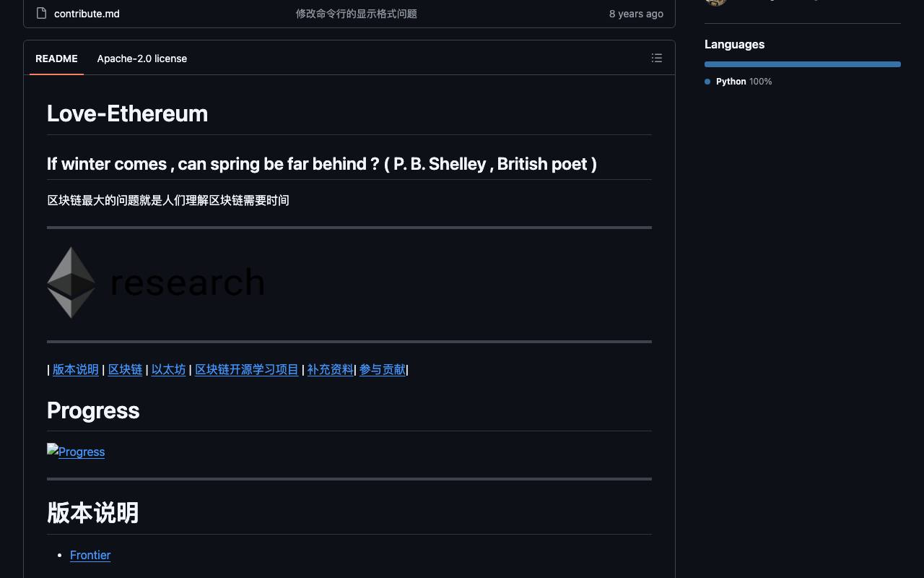
Task: Follow the 区块链 navigation link
Action: pyautogui.click(x=125, y=369)
